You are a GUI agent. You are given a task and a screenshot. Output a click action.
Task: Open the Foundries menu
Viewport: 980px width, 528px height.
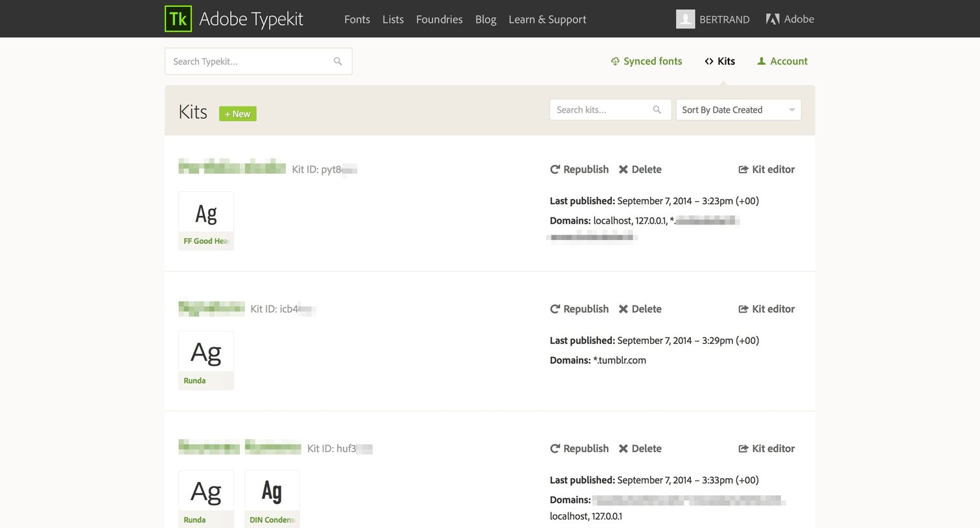pos(439,19)
